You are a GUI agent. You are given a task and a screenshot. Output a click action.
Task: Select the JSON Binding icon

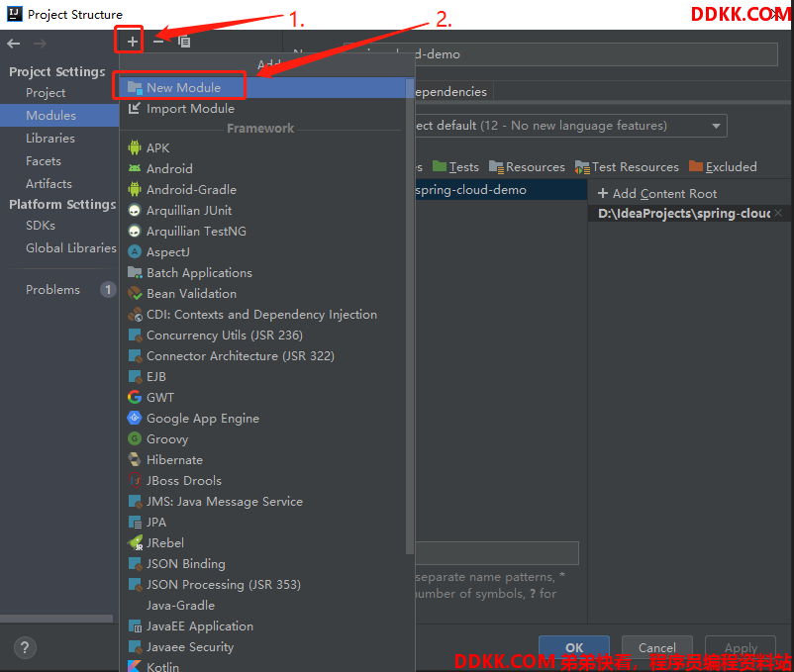click(135, 564)
